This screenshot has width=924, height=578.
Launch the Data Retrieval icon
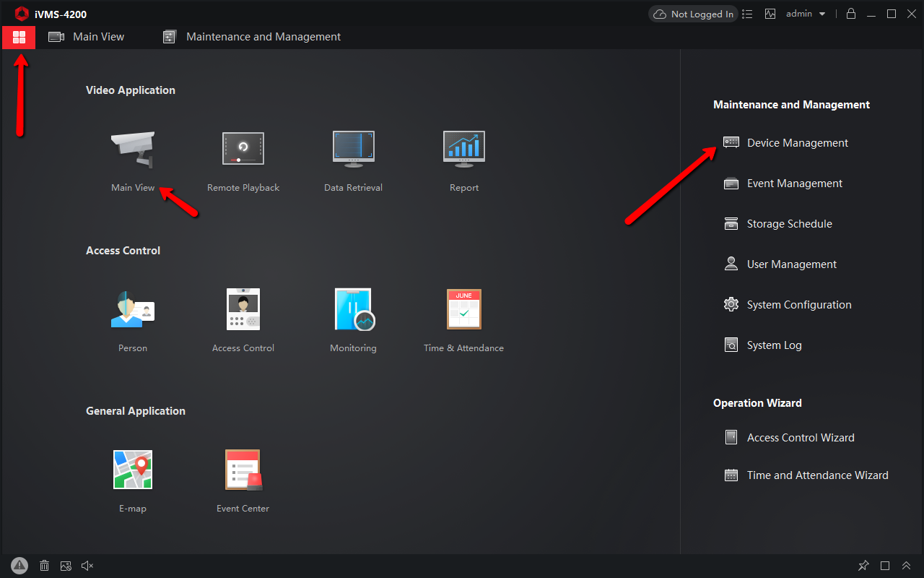click(x=353, y=150)
